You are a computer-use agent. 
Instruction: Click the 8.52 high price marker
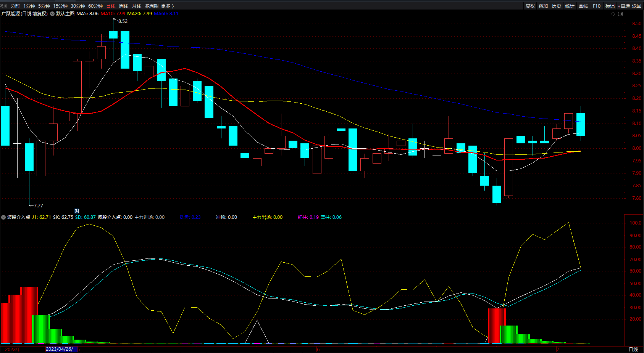123,21
